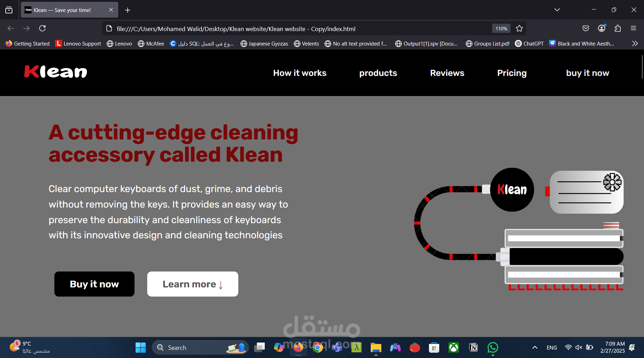
Task: Click the Buy it now button
Action: pos(94,284)
